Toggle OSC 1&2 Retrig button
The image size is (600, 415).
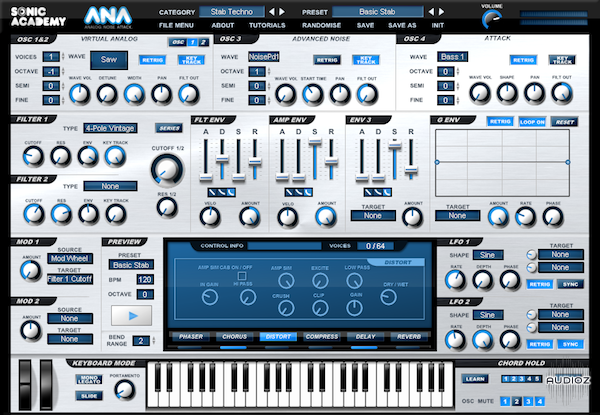152,60
